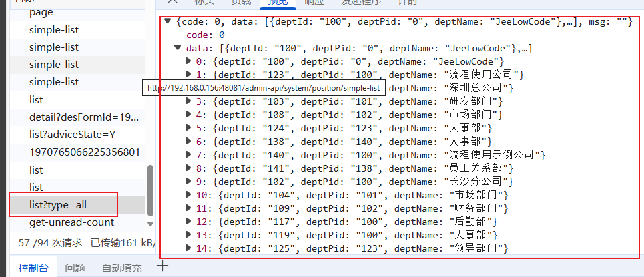The height and width of the screenshot is (277, 644).
Task: Expand item 0 with deptName JeeLowCode
Action: pyautogui.click(x=188, y=61)
